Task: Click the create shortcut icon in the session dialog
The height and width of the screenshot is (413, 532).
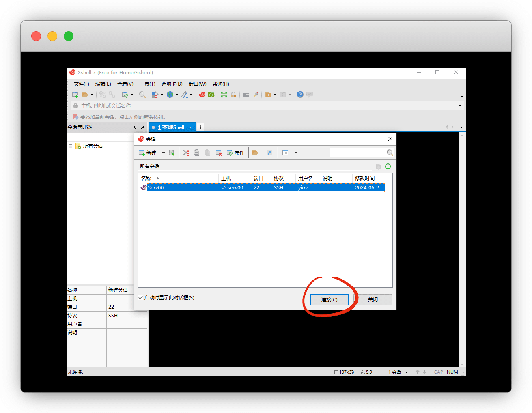Action: point(269,153)
